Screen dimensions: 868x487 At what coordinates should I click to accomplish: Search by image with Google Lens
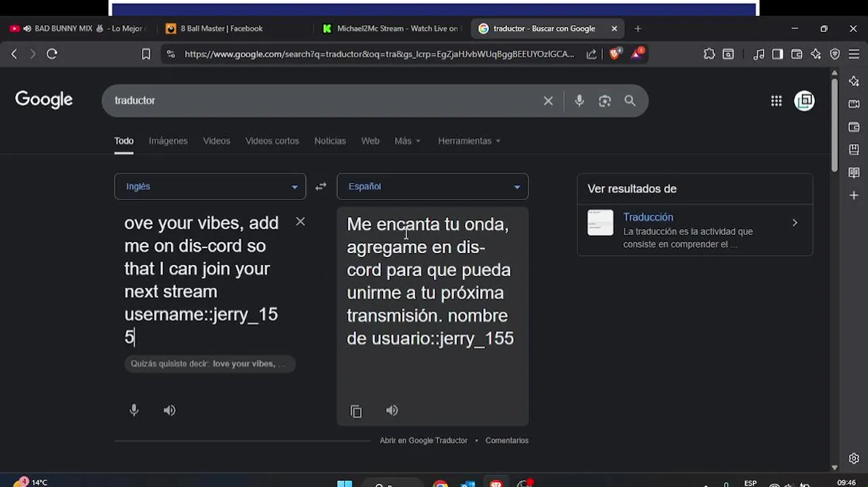[x=604, y=101]
